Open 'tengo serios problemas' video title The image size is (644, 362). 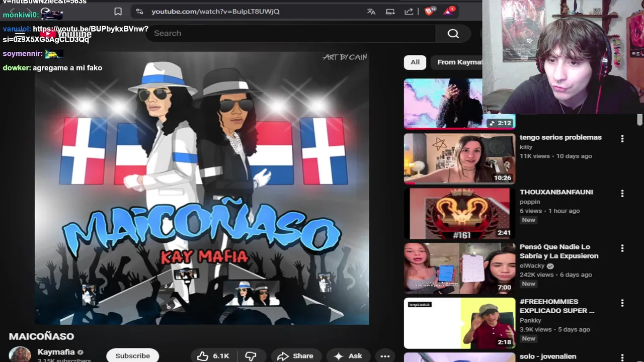560,137
